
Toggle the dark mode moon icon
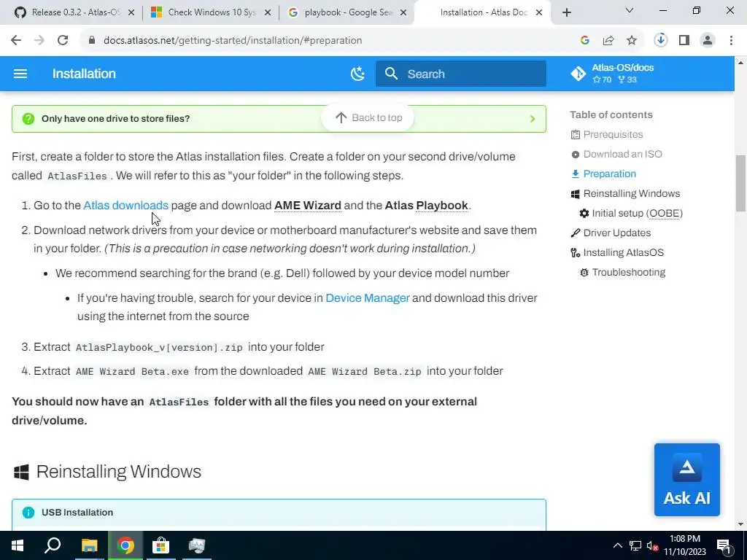357,74
